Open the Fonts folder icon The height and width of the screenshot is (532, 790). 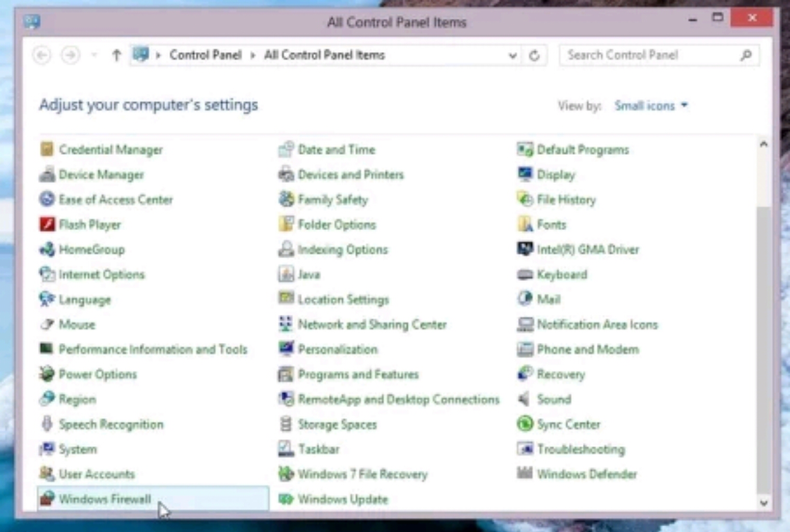(x=525, y=224)
